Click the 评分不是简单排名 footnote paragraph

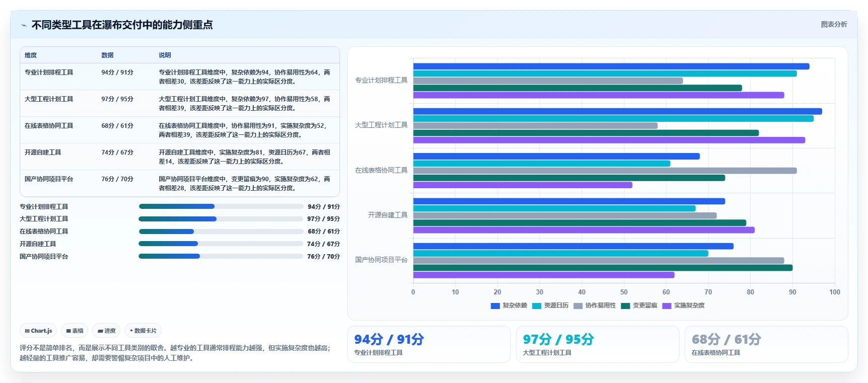(x=175, y=353)
